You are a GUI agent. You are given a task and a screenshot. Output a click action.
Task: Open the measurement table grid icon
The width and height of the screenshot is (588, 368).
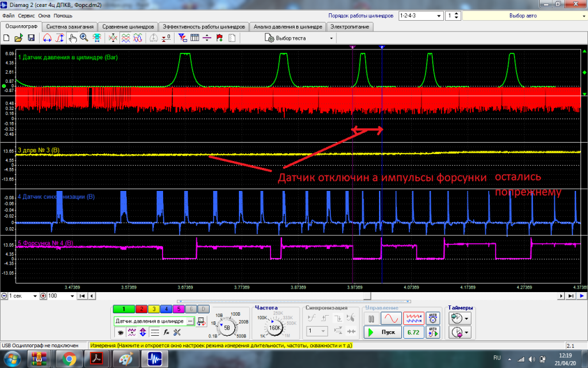(195, 38)
